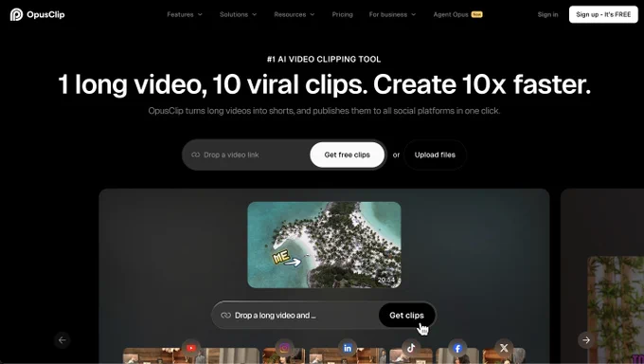Select the TikTok platform icon
The height and width of the screenshot is (364, 644).
pos(411,348)
